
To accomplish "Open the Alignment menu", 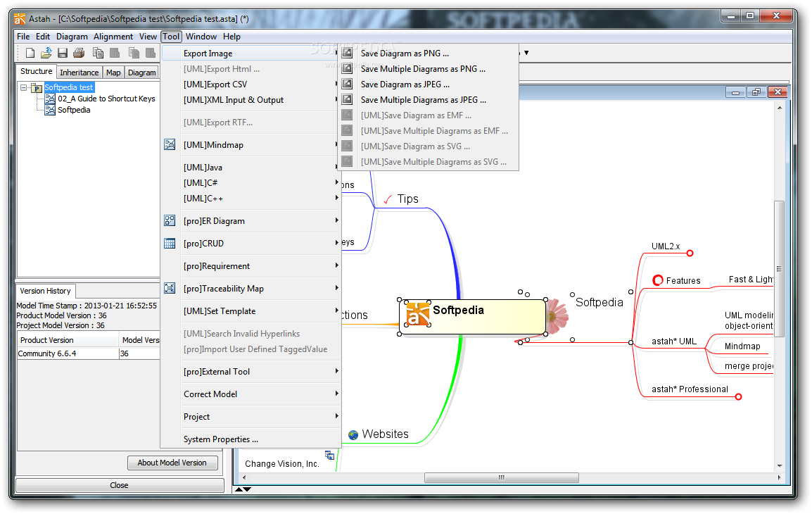I will pos(113,37).
